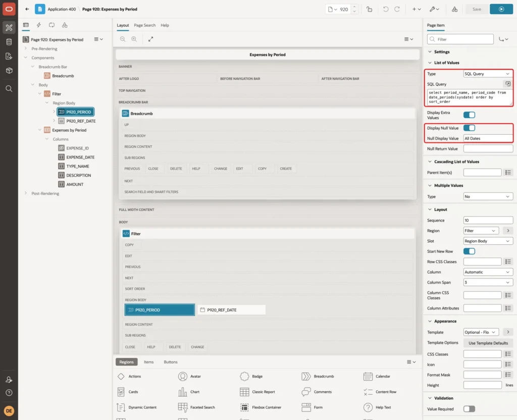Click Use Template Defaults button
Image resolution: width=517 pixels, height=420 pixels.
(488, 343)
